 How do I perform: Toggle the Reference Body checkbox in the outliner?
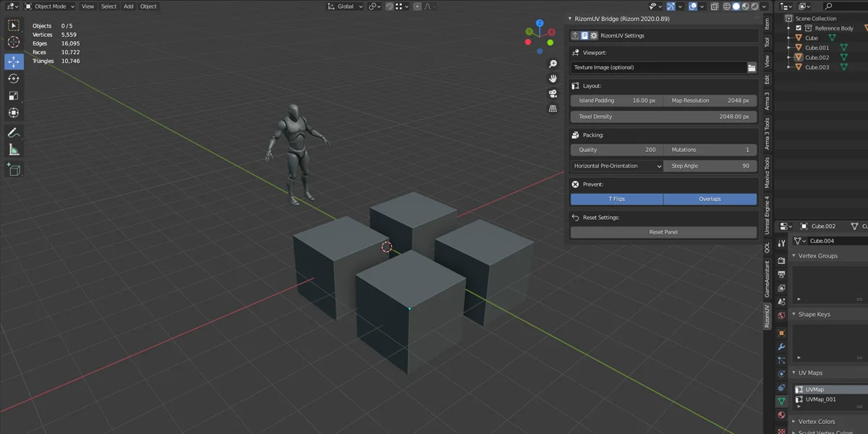tap(799, 27)
